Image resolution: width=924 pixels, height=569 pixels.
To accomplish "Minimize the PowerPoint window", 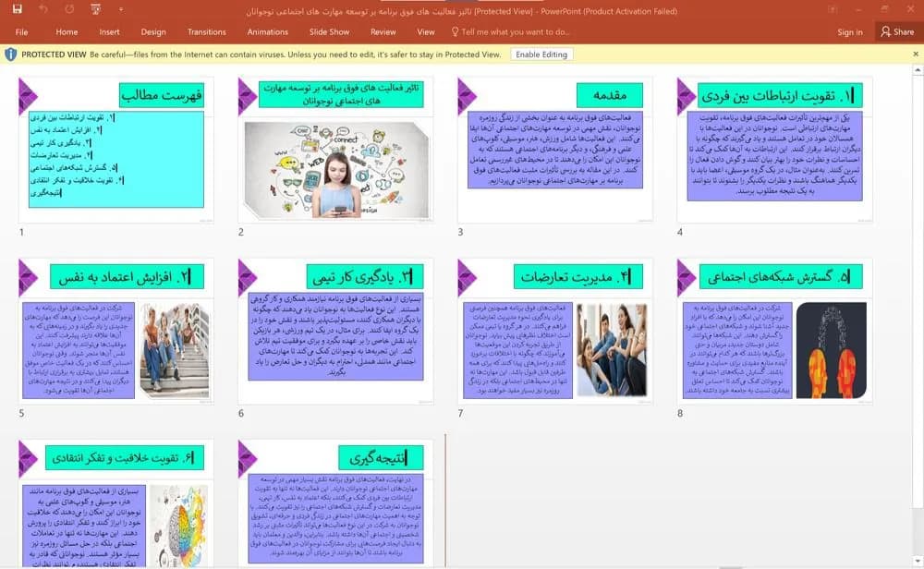I will point(858,9).
